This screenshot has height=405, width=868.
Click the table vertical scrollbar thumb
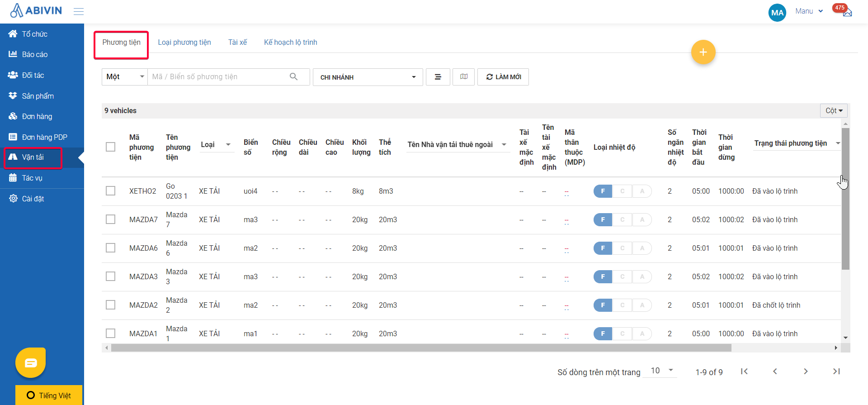845,199
